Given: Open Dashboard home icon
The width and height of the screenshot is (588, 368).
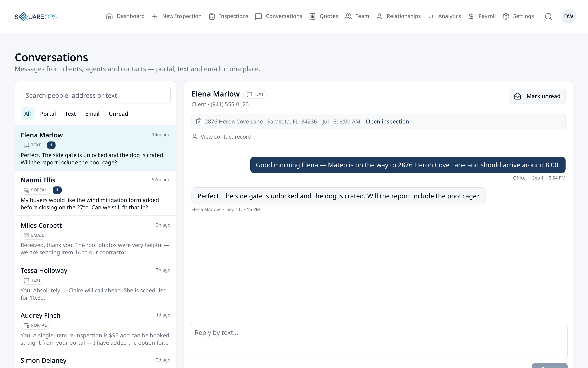Looking at the screenshot, I should [x=109, y=16].
